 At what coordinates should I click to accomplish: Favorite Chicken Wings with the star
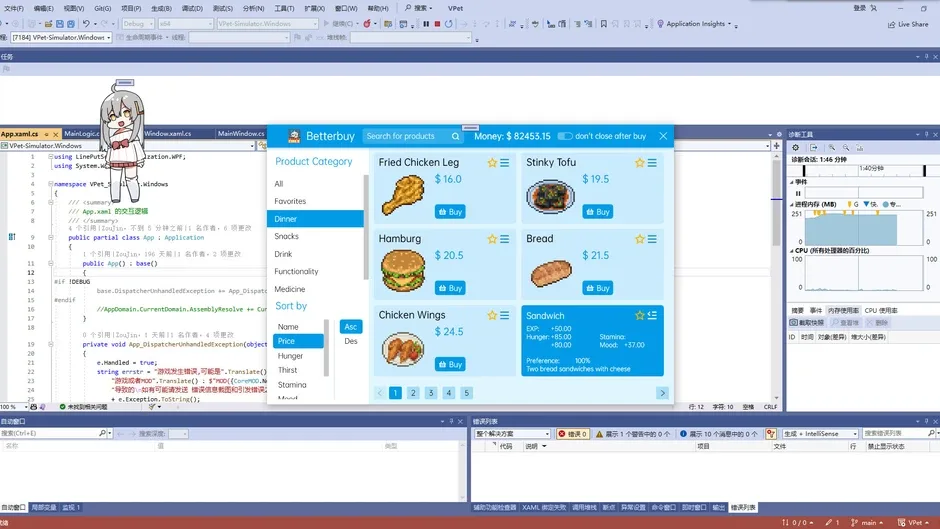(492, 315)
